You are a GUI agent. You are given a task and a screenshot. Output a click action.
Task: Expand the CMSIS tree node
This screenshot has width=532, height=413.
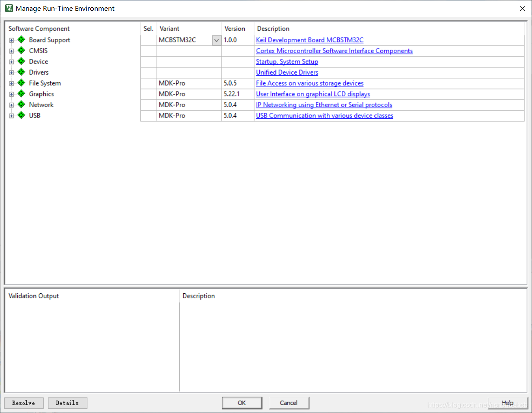coord(12,51)
